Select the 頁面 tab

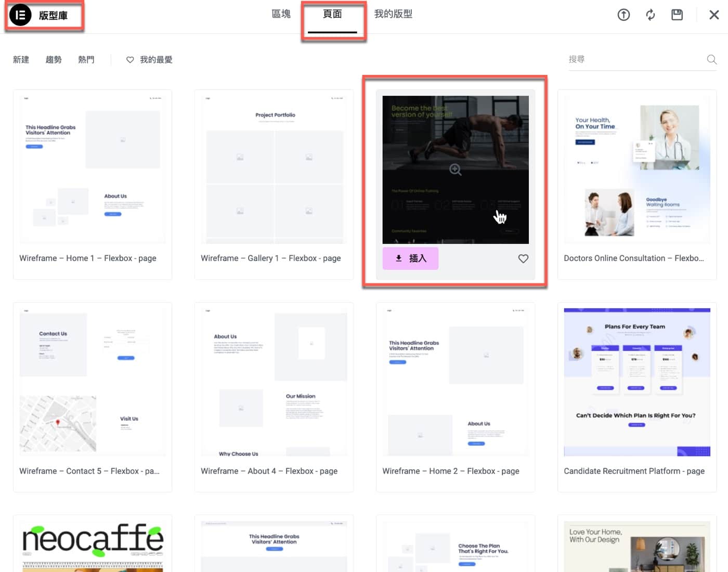tap(332, 14)
